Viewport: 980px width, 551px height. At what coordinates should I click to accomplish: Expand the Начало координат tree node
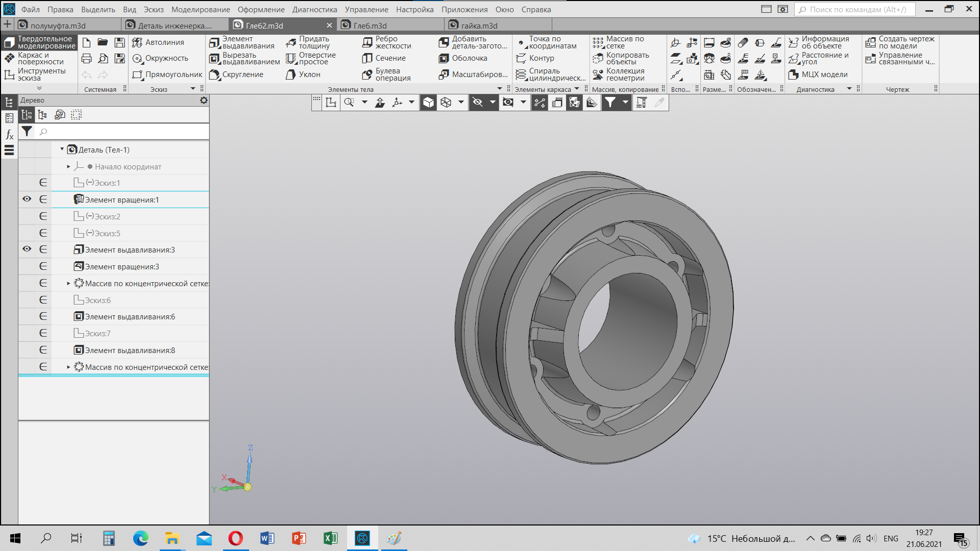68,166
